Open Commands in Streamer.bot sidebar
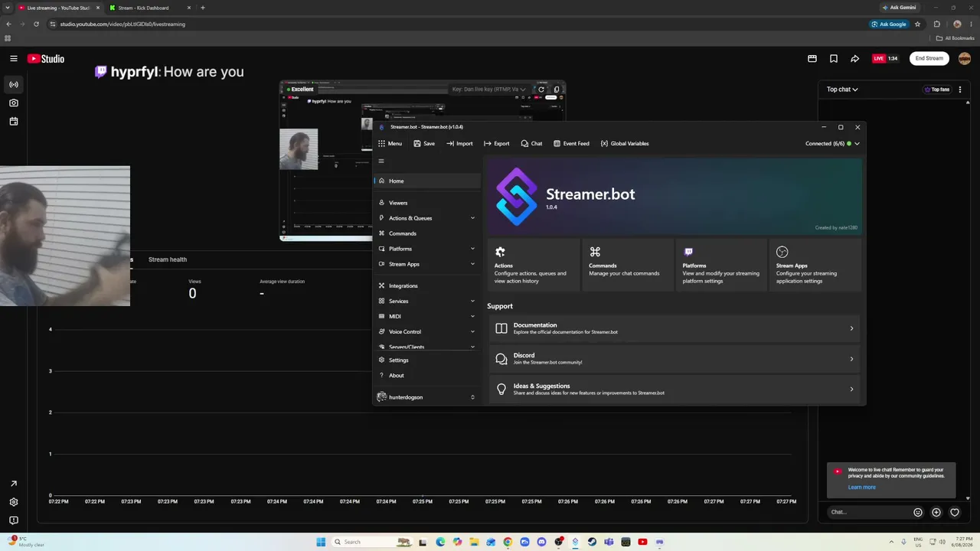 (428, 233)
